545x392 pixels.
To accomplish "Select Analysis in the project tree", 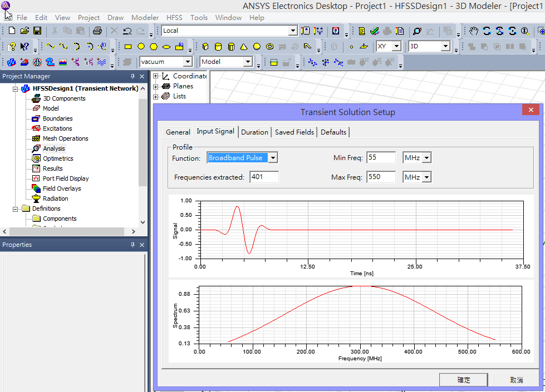I will pos(54,148).
